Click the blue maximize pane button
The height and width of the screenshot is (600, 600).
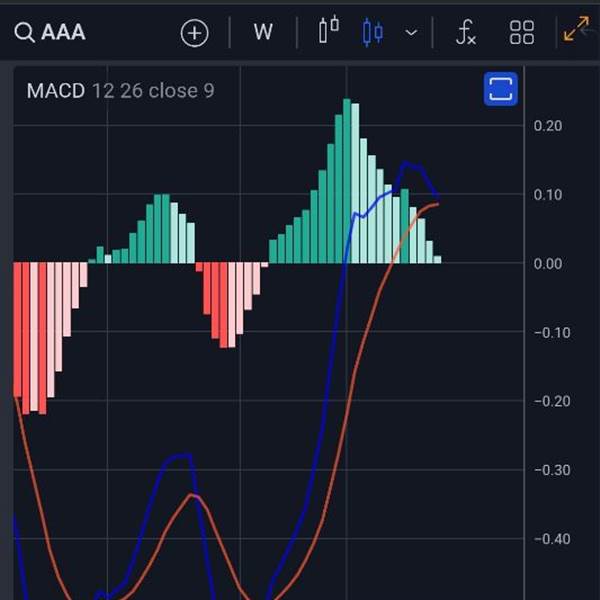coord(501,89)
